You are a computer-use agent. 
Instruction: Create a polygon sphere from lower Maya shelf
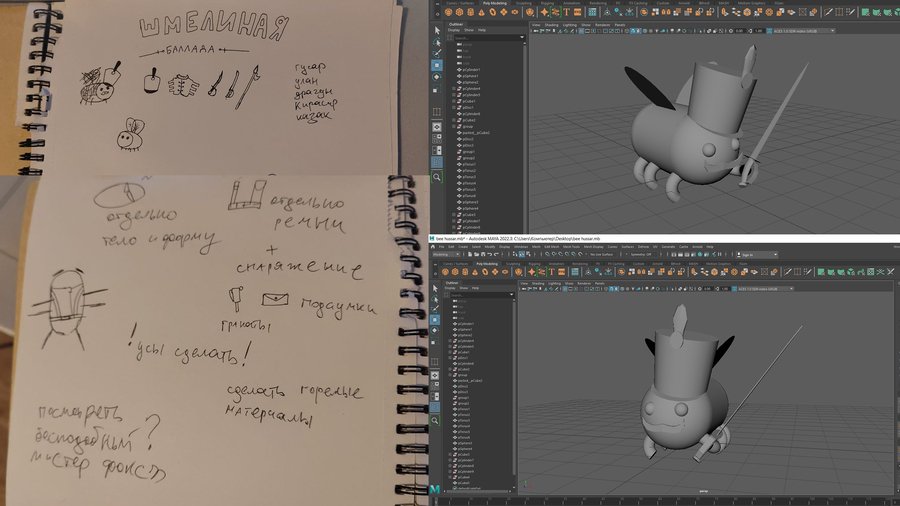(x=445, y=272)
